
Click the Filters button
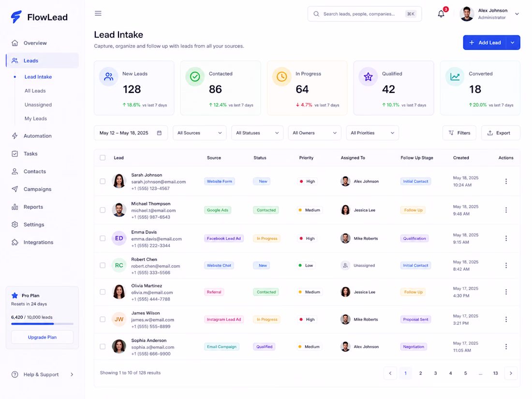click(x=459, y=133)
